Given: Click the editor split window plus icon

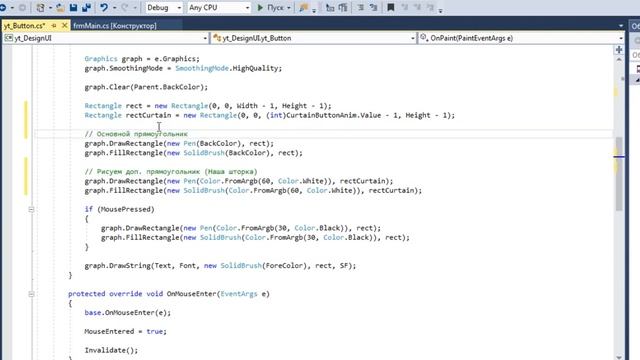Looking at the screenshot, I should click(x=619, y=50).
